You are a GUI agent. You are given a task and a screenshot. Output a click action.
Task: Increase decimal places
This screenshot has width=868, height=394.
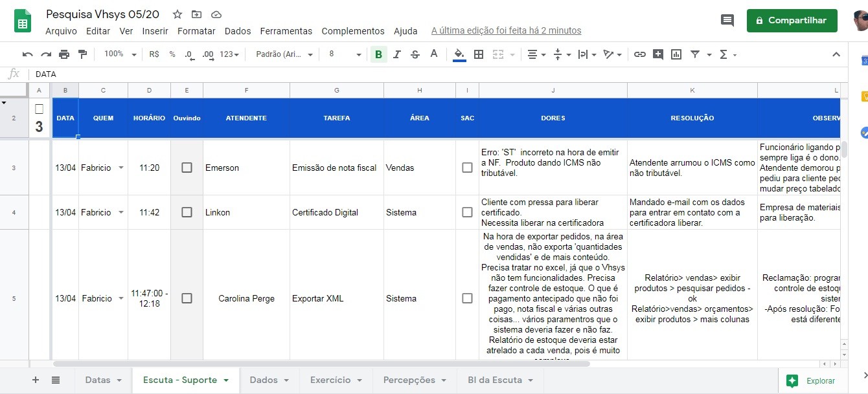208,54
